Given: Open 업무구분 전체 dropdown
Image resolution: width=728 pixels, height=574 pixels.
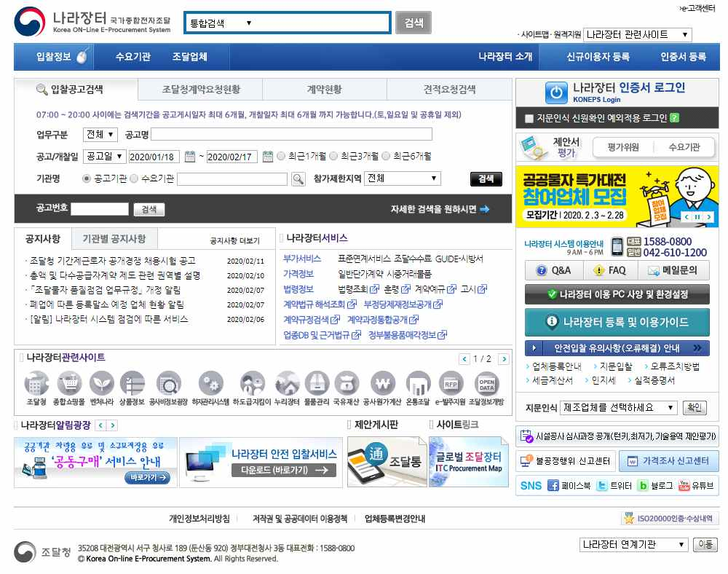Looking at the screenshot, I should tap(100, 135).
